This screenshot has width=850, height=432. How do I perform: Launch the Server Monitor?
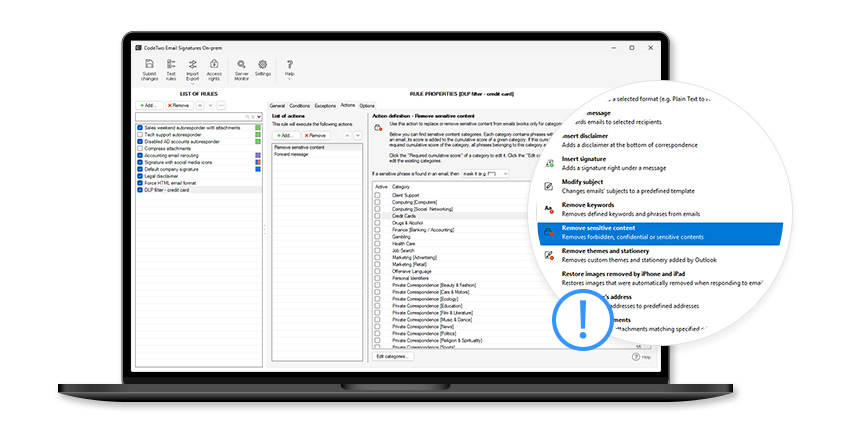241,65
